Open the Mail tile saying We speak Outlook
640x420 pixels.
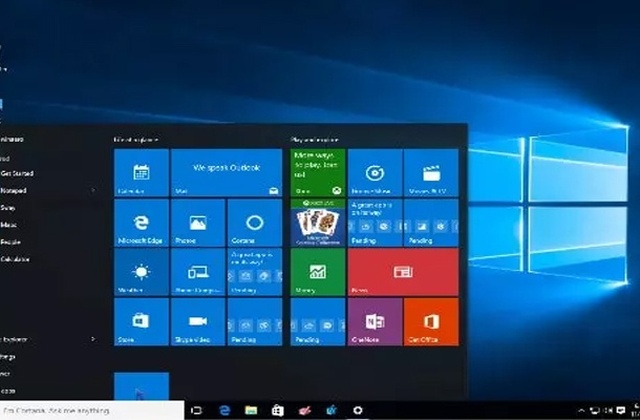227,173
